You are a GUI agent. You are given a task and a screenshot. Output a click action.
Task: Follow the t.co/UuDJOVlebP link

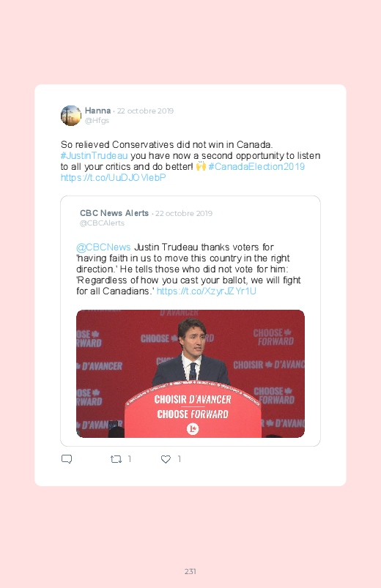tap(113, 177)
